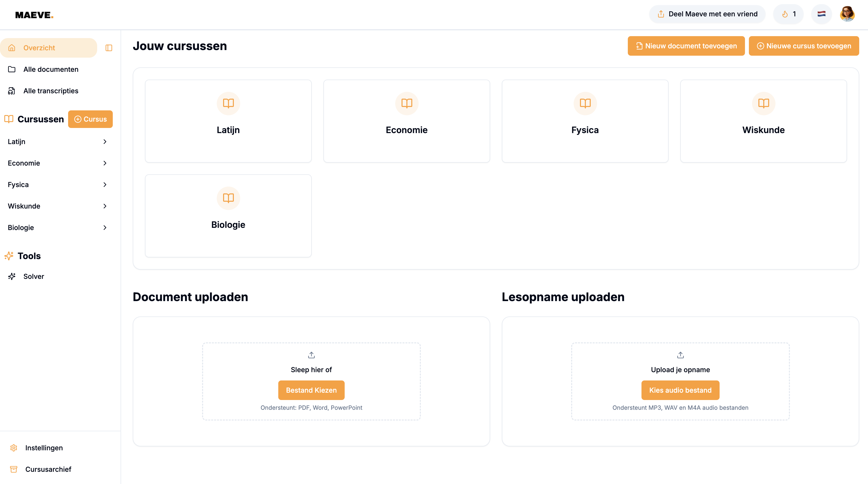
Task: Click the Economie card book icon
Action: (x=407, y=103)
